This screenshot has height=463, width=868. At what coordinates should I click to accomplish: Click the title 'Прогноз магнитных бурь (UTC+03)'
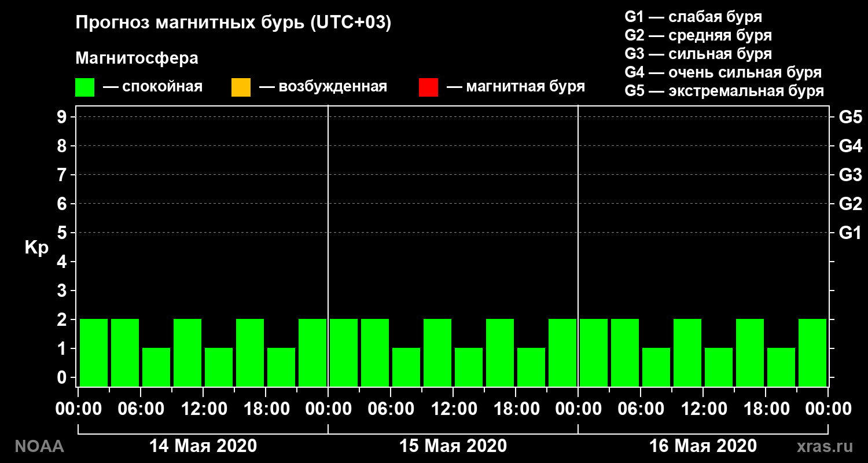click(234, 23)
